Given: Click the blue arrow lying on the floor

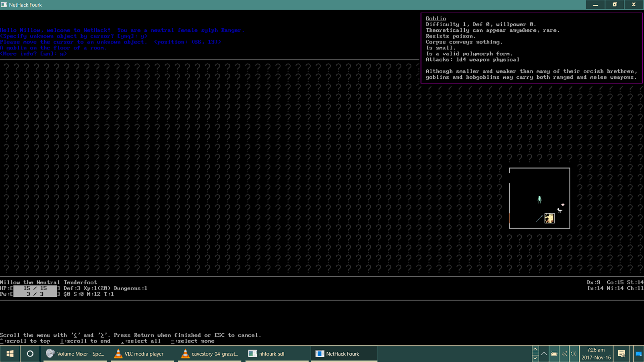Looking at the screenshot, I should [x=539, y=218].
